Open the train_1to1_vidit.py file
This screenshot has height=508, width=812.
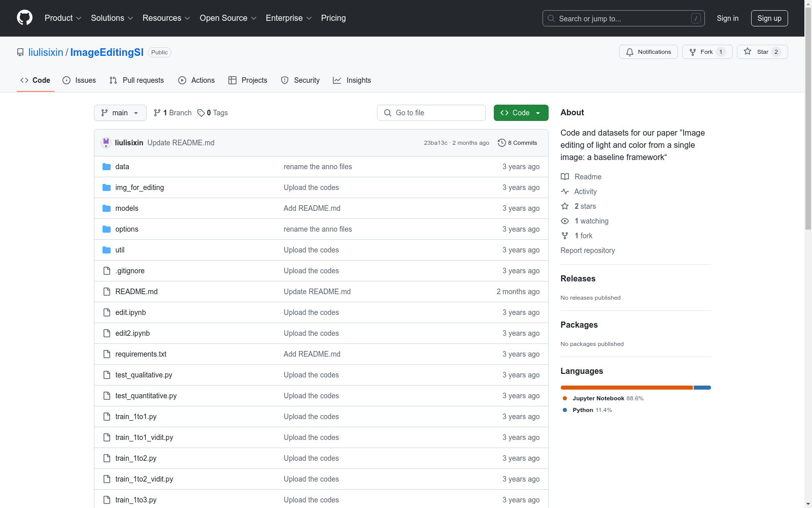[144, 437]
